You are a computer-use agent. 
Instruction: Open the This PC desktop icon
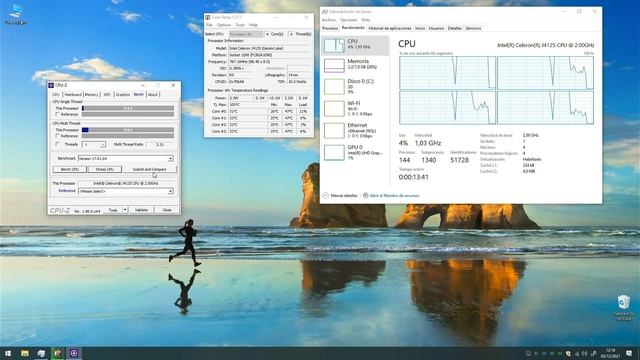point(16,13)
